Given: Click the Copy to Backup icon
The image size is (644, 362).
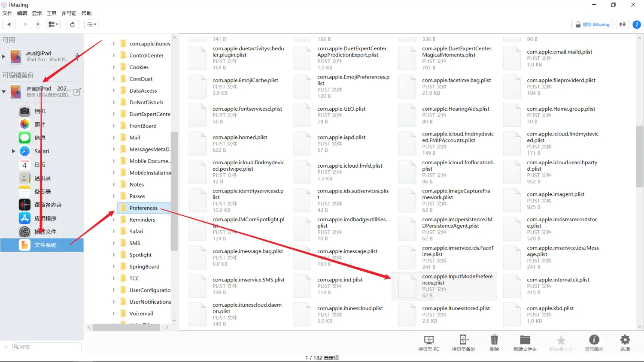Looking at the screenshot, I should tap(463, 341).
